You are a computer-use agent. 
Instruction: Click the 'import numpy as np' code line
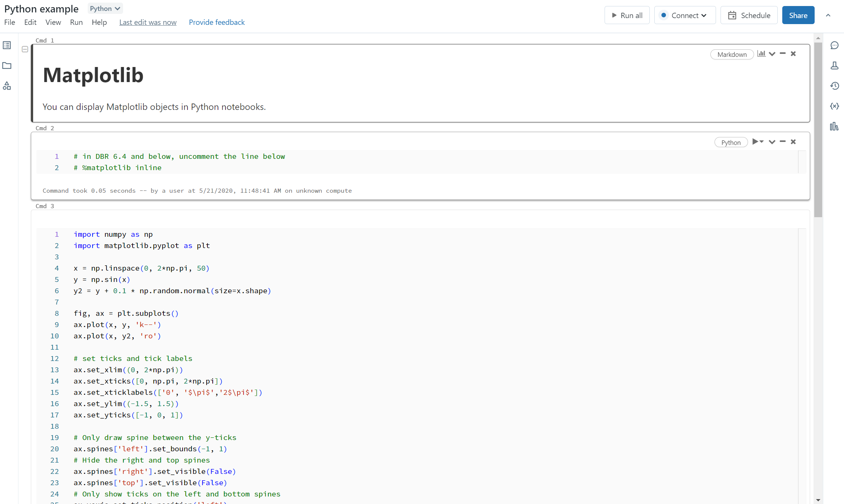[113, 234]
